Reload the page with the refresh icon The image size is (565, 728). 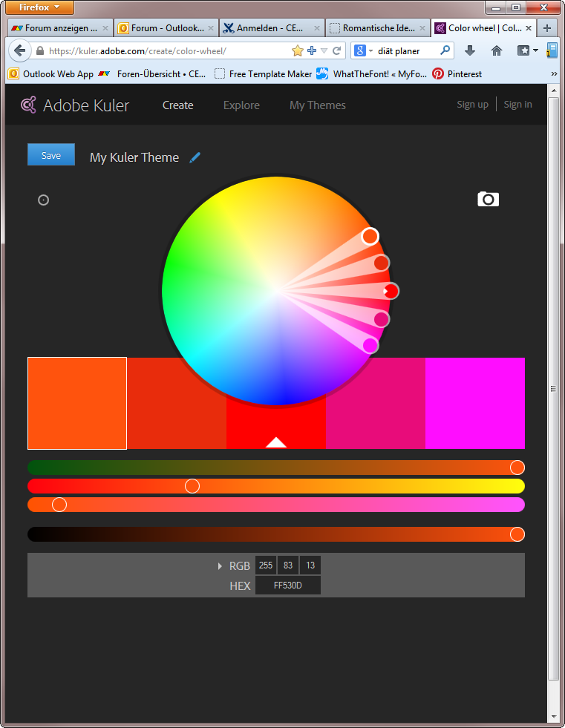(x=336, y=51)
